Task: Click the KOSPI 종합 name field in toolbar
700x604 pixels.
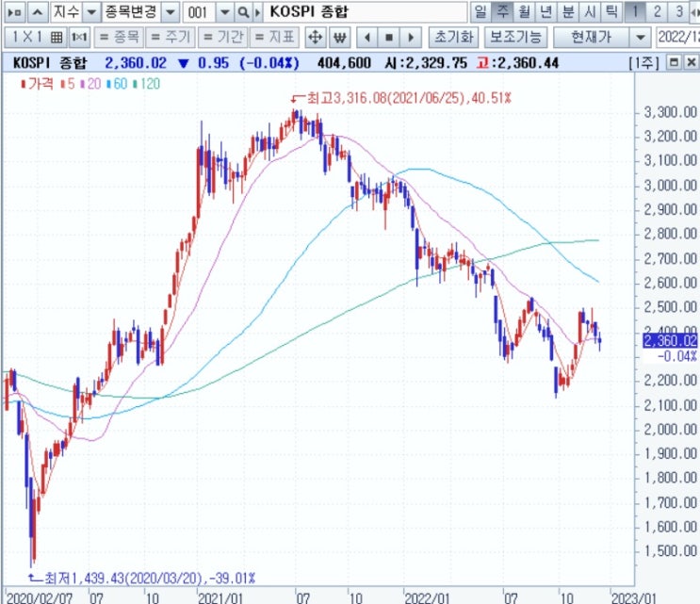Action: [x=366, y=12]
